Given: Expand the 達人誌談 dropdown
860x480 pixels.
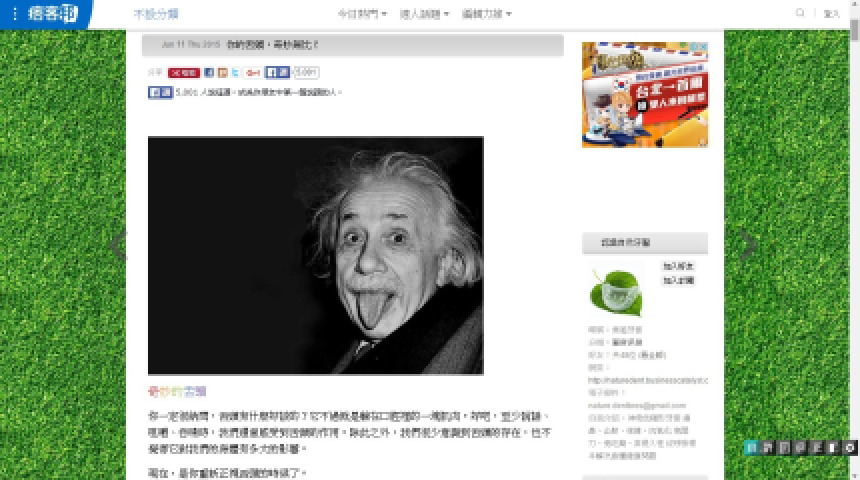Looking at the screenshot, I should click(x=426, y=14).
